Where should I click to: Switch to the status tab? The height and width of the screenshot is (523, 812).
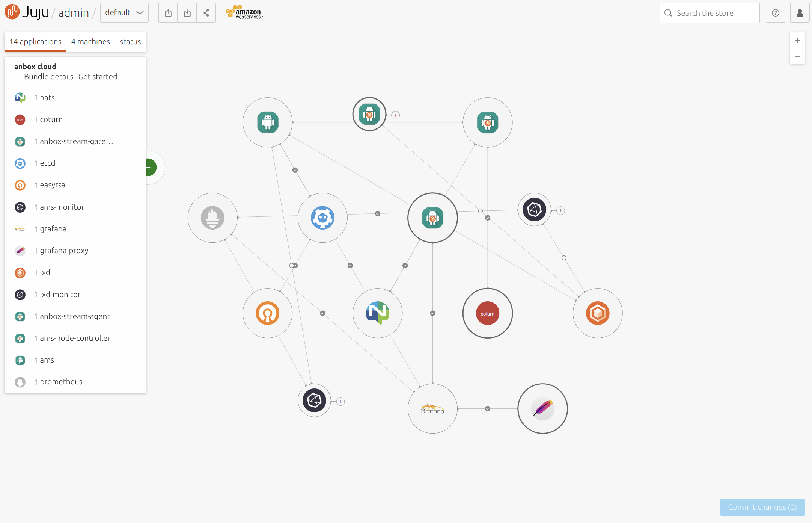coord(130,41)
